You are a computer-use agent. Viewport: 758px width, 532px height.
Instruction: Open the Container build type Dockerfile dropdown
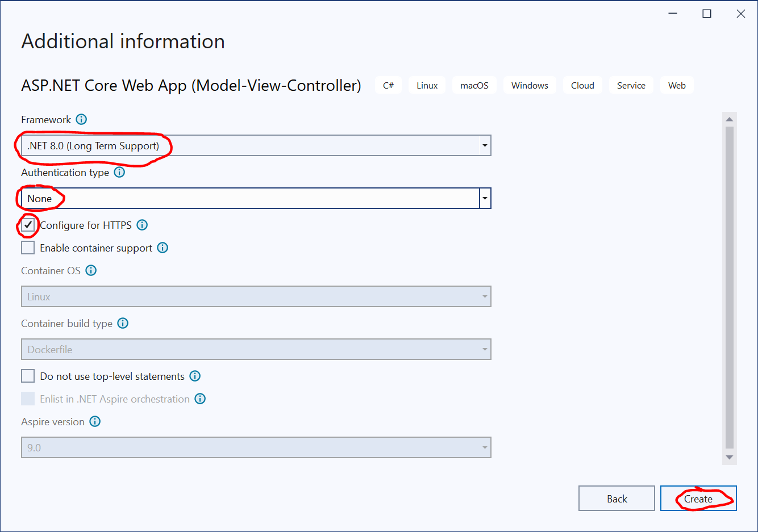[256, 349]
